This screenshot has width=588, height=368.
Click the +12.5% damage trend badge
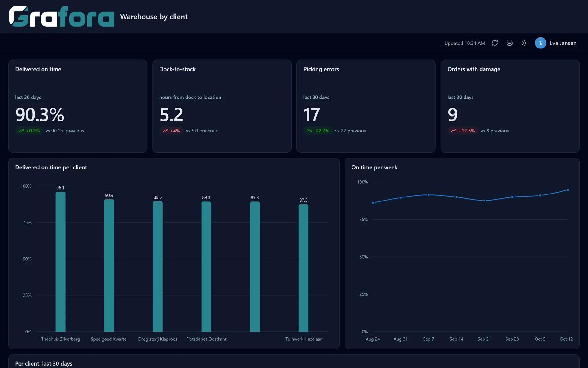coord(463,131)
